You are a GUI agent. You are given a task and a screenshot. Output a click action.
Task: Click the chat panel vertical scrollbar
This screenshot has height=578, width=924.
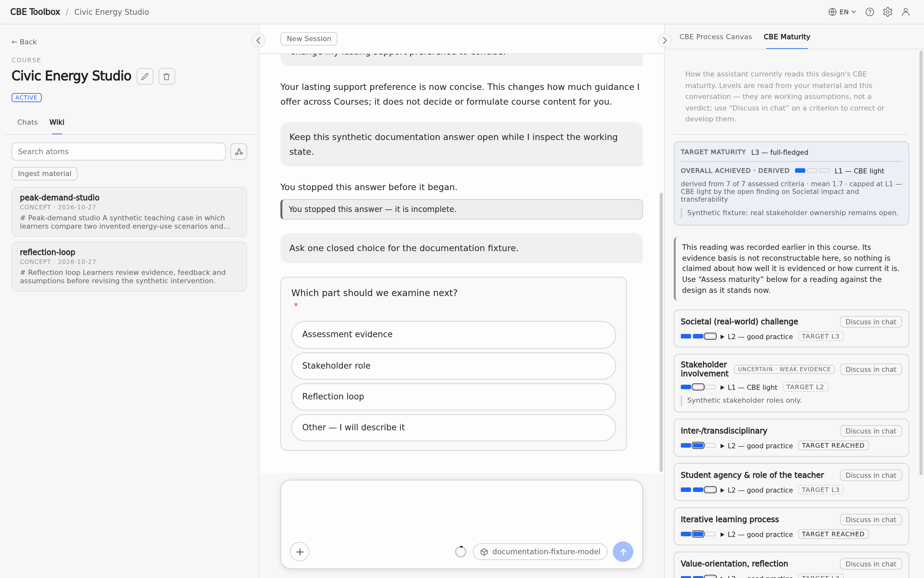pyautogui.click(x=661, y=332)
